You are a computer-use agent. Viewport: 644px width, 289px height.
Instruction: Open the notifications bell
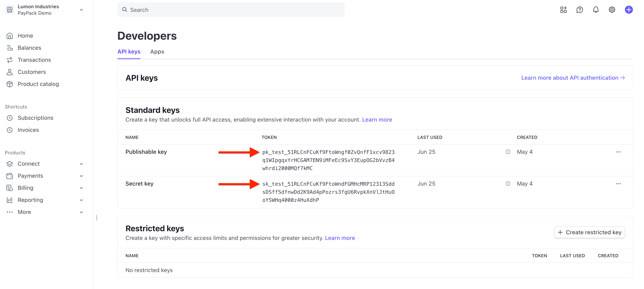click(596, 10)
